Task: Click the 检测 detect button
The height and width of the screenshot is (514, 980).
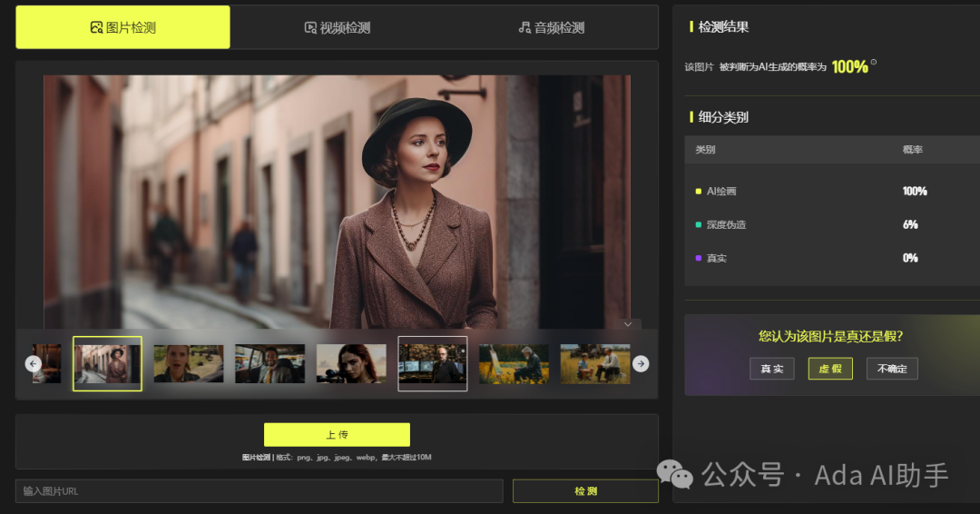Action: (585, 491)
